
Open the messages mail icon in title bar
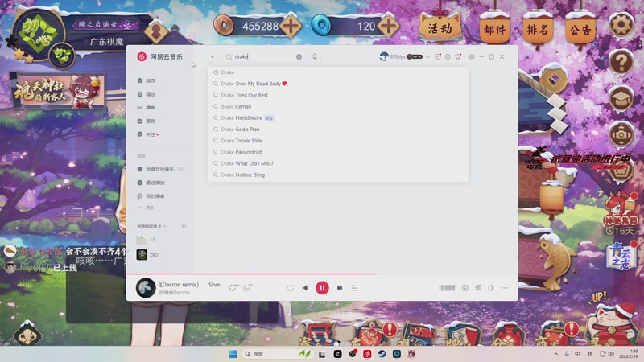point(438,56)
